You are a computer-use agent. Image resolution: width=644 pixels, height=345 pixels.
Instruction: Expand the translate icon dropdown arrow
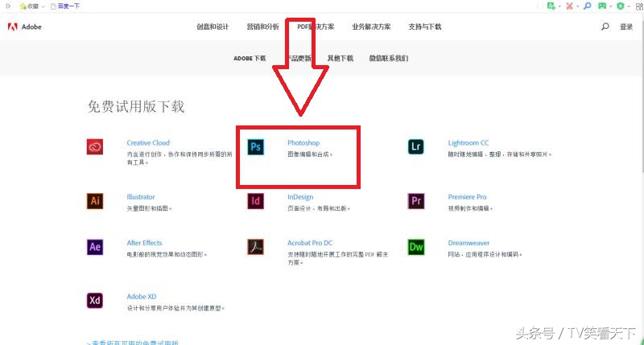click(559, 6)
